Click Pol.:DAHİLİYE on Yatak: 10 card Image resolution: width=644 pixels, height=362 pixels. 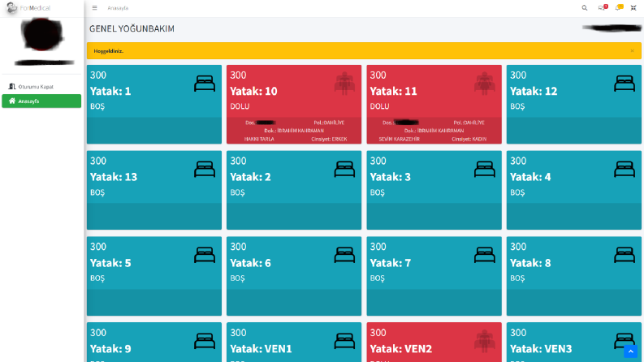(x=329, y=123)
